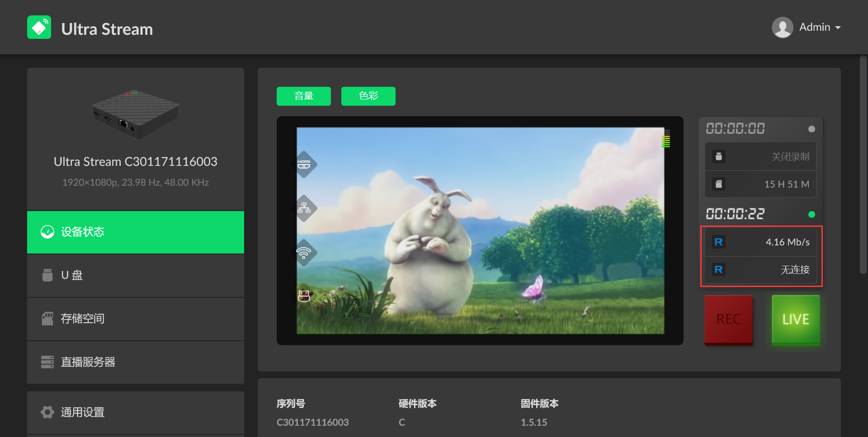
Task: Click the Wi-Fi icon on the preview
Action: pyautogui.click(x=304, y=252)
